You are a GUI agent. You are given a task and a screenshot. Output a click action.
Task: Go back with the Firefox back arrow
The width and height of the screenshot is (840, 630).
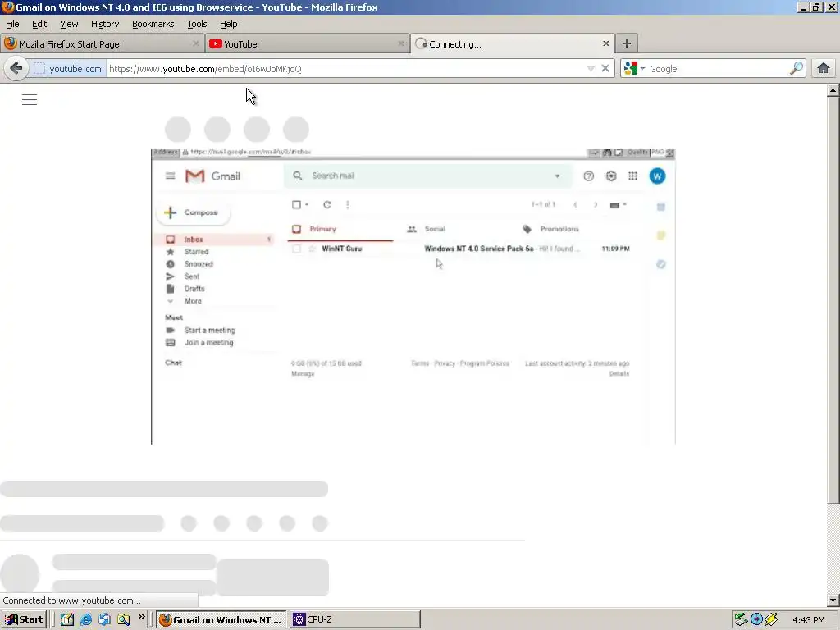[16, 69]
